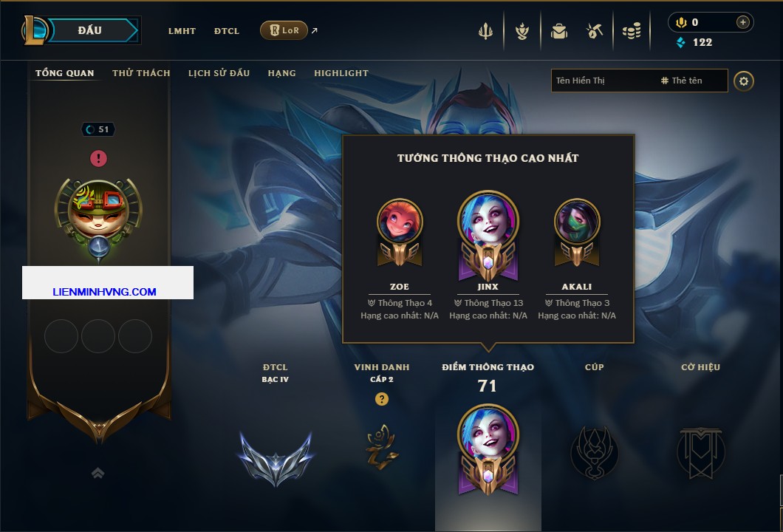The width and height of the screenshot is (783, 532).
Task: Open profile settings gear icon
Action: point(744,81)
